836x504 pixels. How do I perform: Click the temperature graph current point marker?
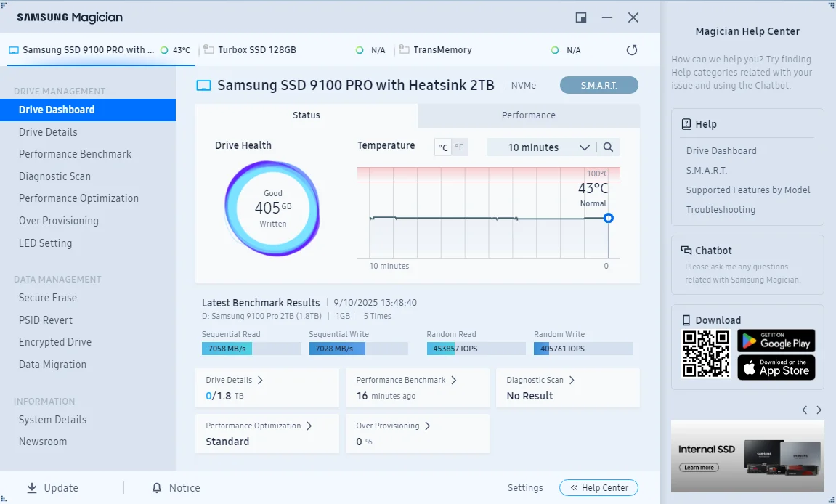point(609,218)
